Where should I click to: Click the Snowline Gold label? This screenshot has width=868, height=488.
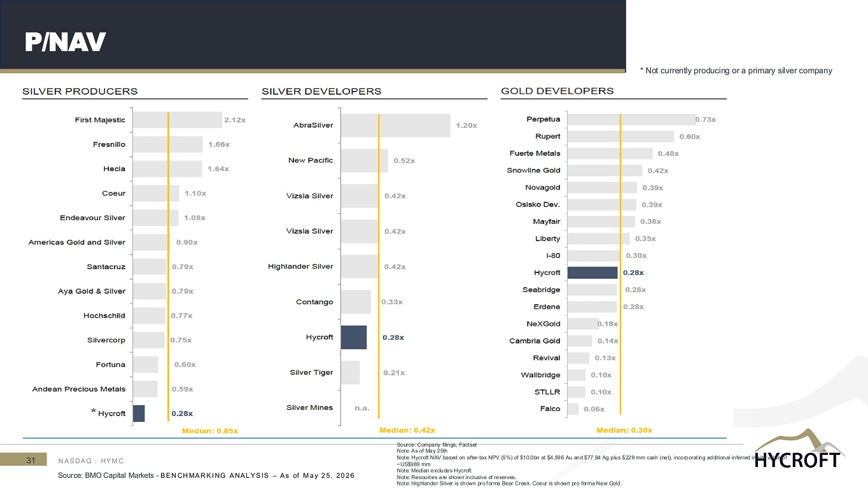click(534, 171)
